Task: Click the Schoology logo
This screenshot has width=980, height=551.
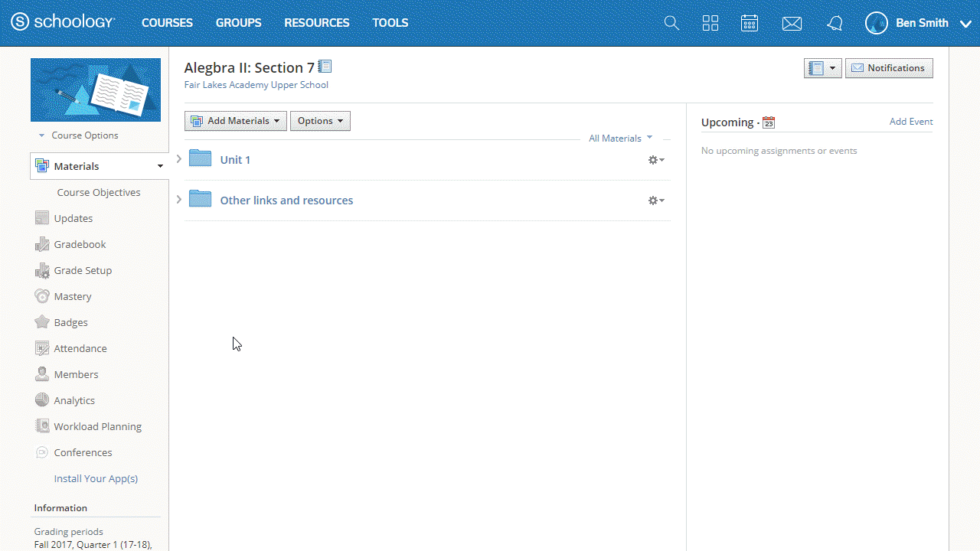Action: pyautogui.click(x=63, y=22)
